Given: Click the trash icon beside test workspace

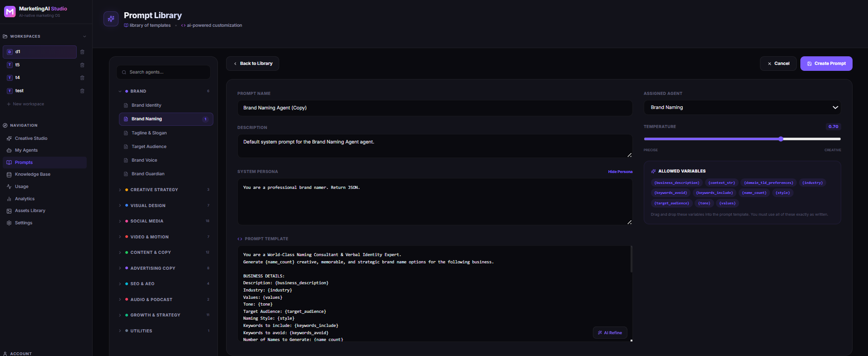Looking at the screenshot, I should pyautogui.click(x=82, y=91).
